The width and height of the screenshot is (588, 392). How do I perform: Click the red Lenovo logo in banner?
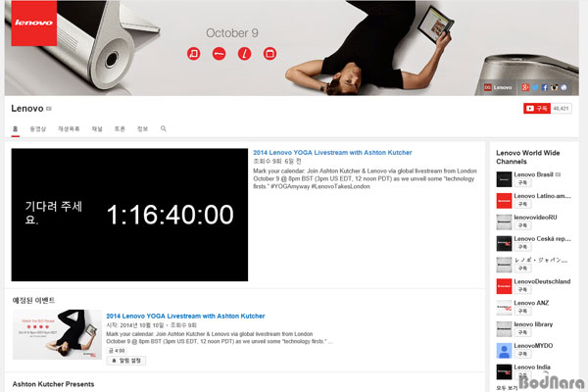point(34,23)
